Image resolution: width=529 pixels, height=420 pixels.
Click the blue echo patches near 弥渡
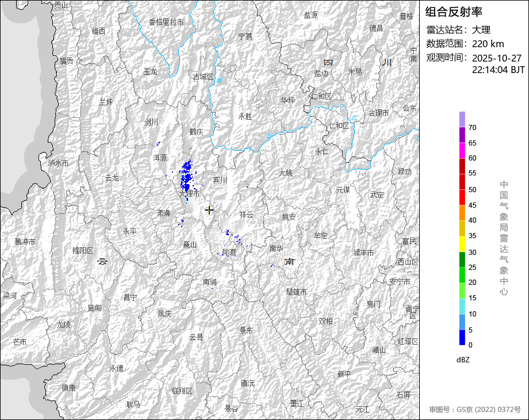click(x=233, y=236)
